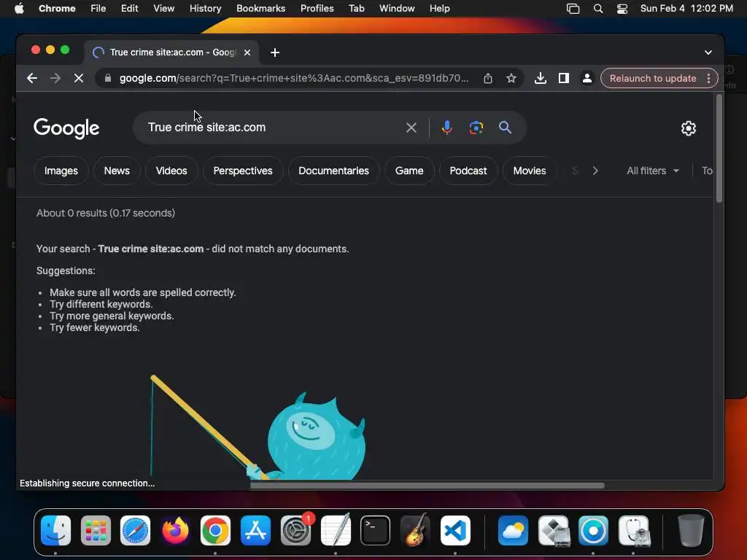Select the Game filter chip

point(409,171)
